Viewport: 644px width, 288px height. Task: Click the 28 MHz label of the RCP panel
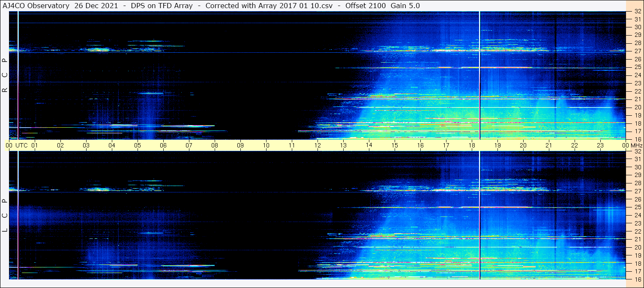(637, 43)
